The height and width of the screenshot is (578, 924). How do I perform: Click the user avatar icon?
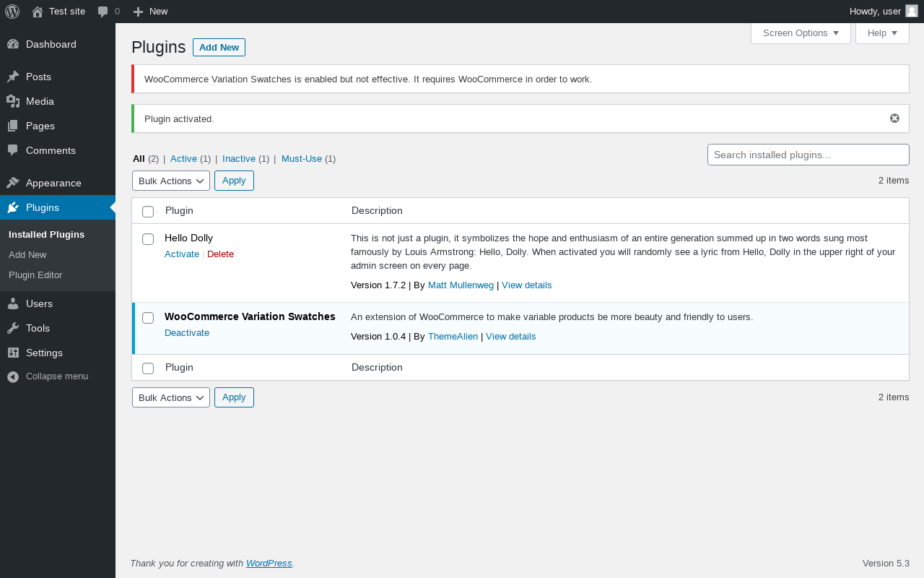point(912,11)
